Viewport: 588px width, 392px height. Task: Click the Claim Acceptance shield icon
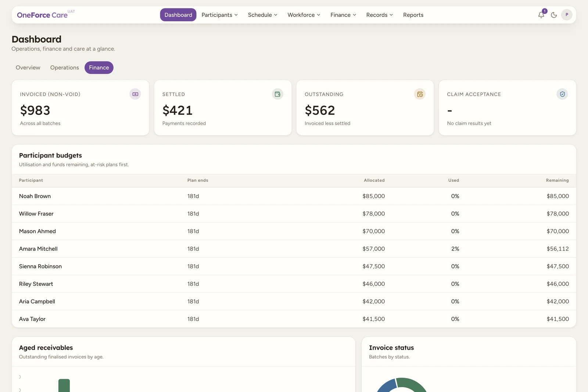tap(562, 94)
